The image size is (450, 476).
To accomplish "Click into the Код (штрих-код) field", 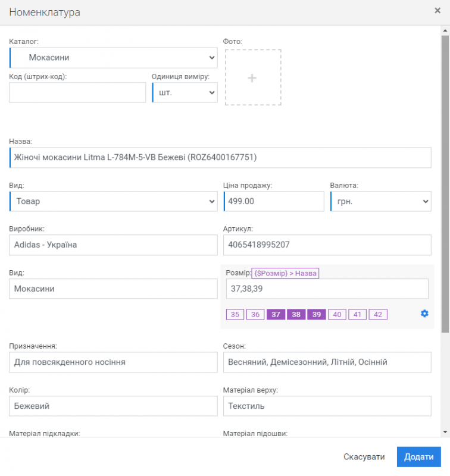I will pos(77,93).
